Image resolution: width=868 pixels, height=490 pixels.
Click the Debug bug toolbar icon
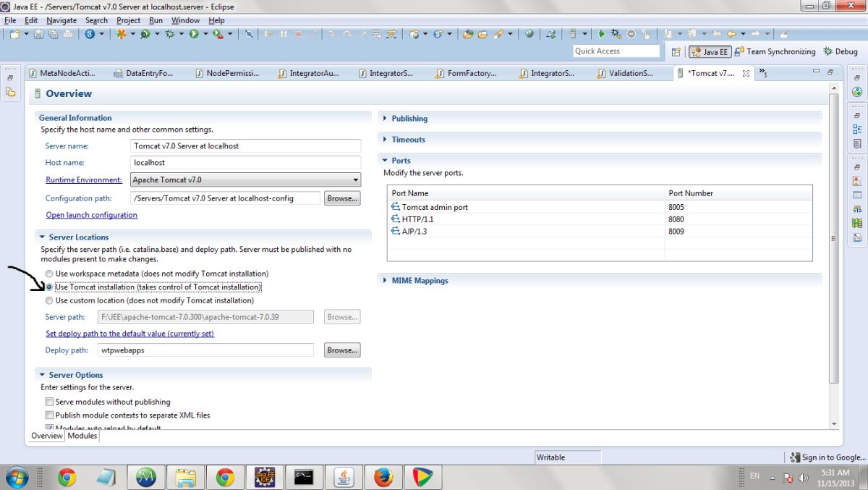(169, 33)
